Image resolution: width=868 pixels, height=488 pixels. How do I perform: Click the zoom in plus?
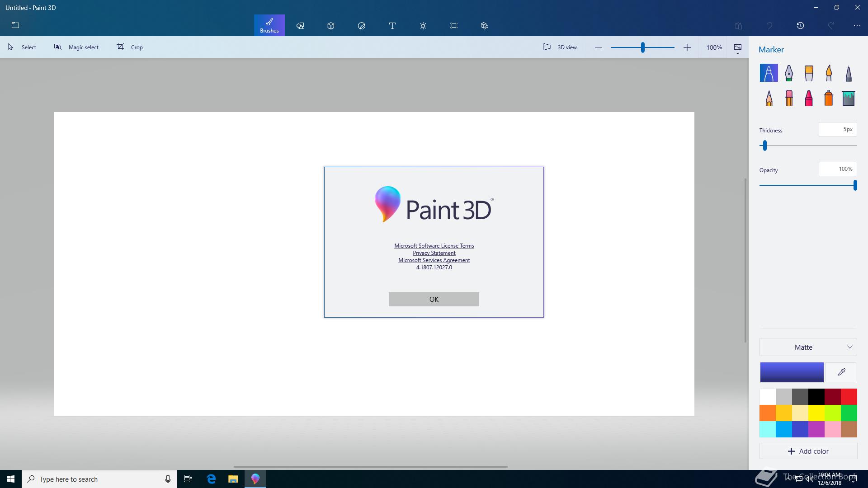pos(687,47)
